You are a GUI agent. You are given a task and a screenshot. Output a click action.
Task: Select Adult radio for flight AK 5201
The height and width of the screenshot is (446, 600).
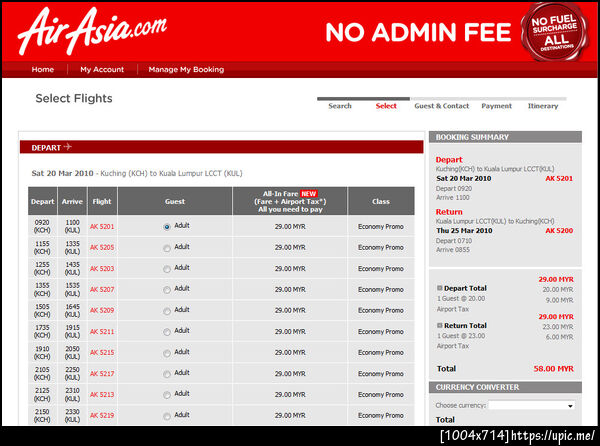167,227
